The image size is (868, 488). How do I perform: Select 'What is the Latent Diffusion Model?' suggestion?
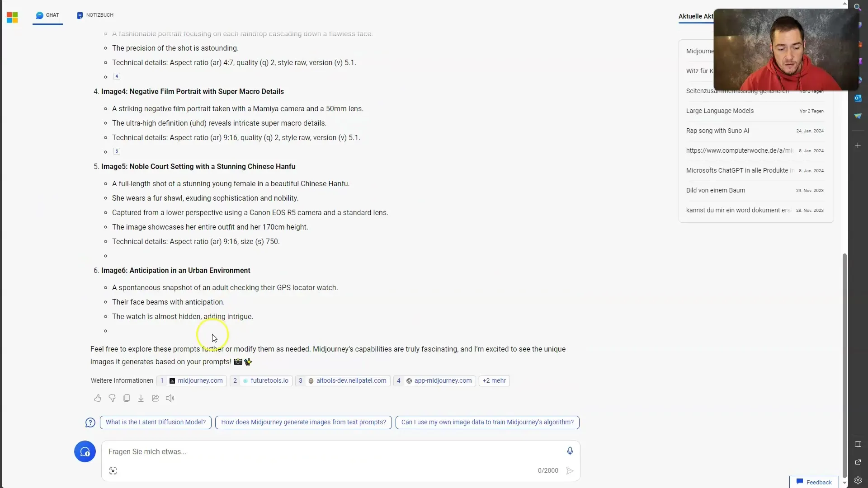(x=155, y=422)
